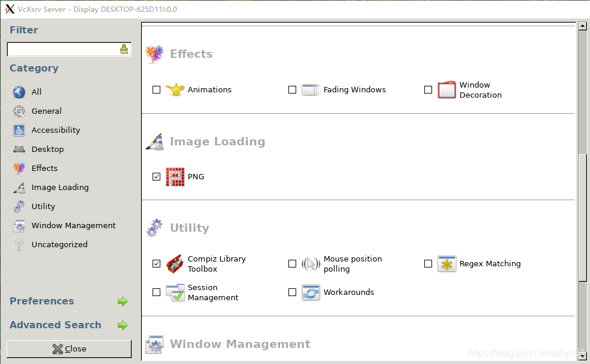
Task: Click the Compiz Library Toolbox label
Action: point(217,264)
